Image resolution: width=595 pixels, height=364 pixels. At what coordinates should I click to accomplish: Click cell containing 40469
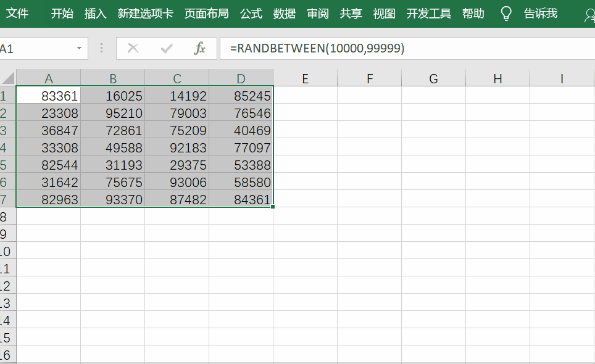click(x=241, y=130)
